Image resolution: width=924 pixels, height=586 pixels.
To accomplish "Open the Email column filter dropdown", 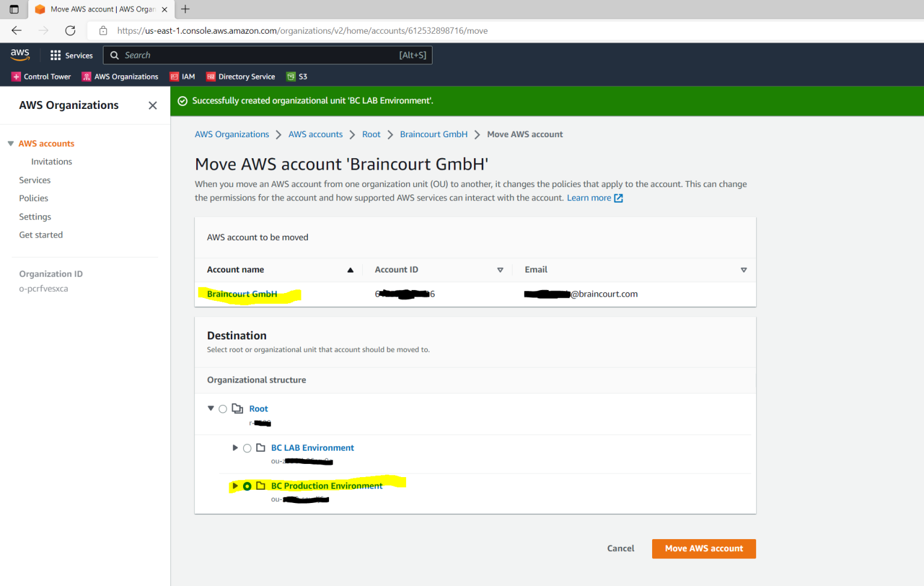I will (744, 270).
